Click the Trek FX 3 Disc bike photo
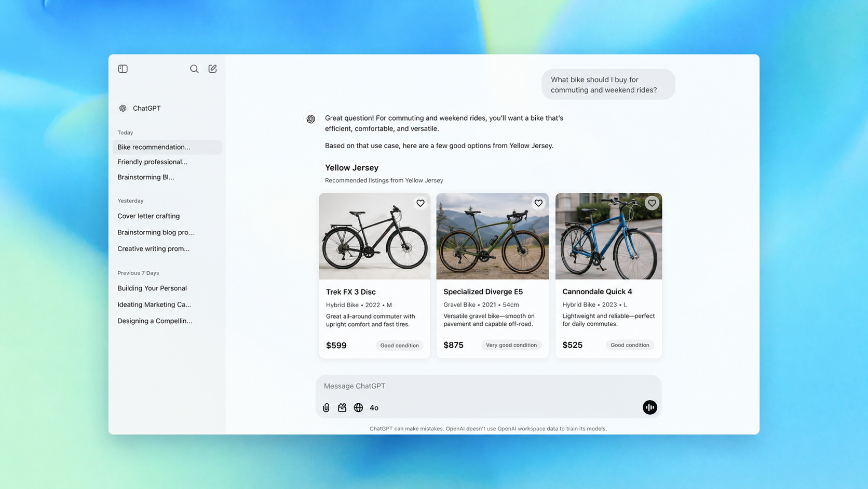 point(374,236)
